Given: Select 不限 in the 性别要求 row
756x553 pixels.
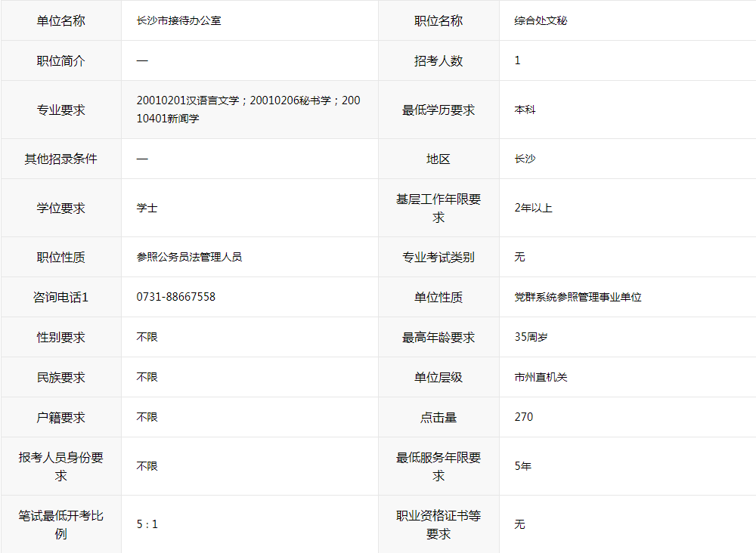Looking at the screenshot, I should tap(147, 337).
